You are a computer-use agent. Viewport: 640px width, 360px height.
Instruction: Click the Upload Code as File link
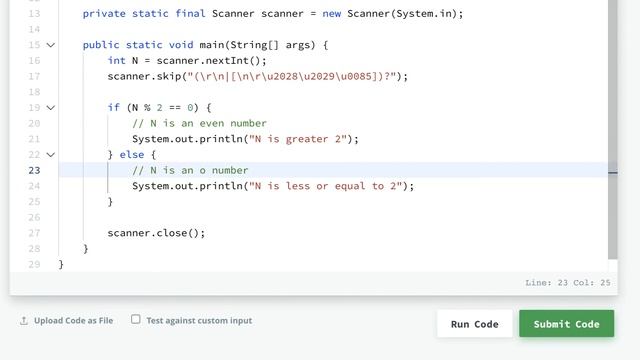coord(73,321)
